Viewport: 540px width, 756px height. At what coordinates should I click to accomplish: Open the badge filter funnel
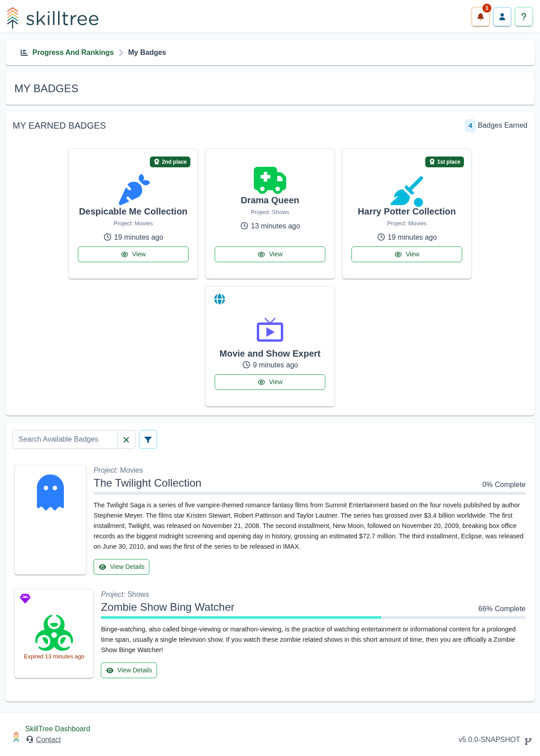coord(148,439)
